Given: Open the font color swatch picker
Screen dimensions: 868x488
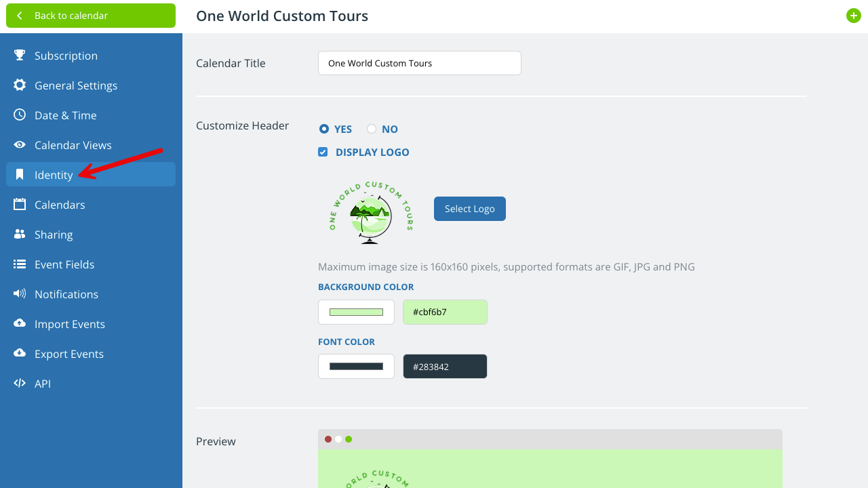Looking at the screenshot, I should point(356,366).
